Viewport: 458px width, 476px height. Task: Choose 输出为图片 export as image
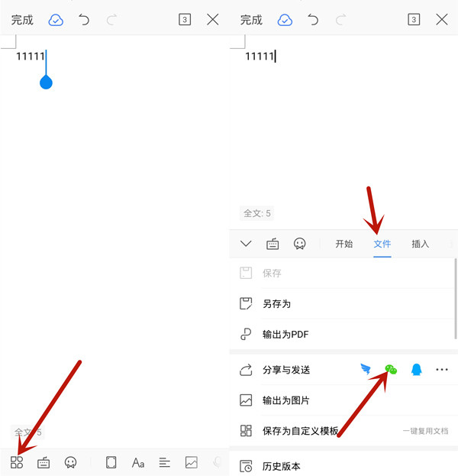(x=285, y=400)
